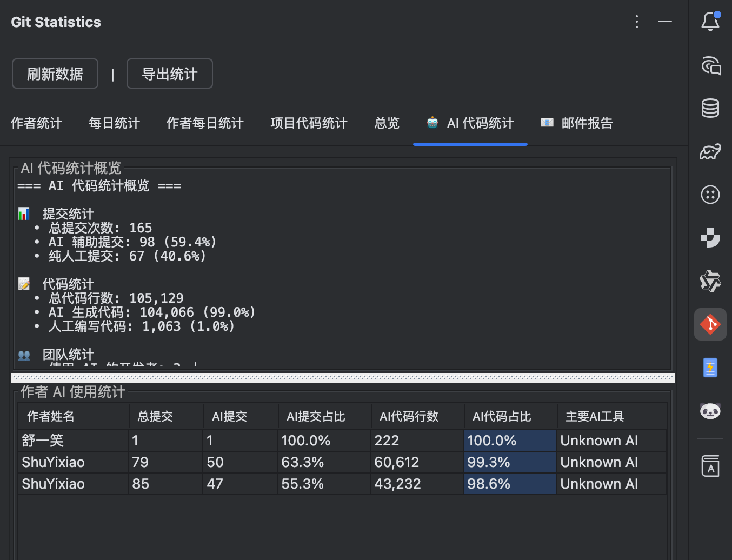The width and height of the screenshot is (732, 560).
Task: Click the puzzle-piece plugin icon in sidebar
Action: (x=710, y=238)
